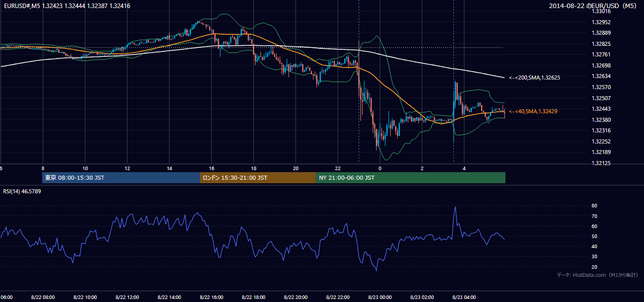The width and height of the screenshot is (644, 302).
Task: Click price chart hour label 12
Action: point(127,169)
